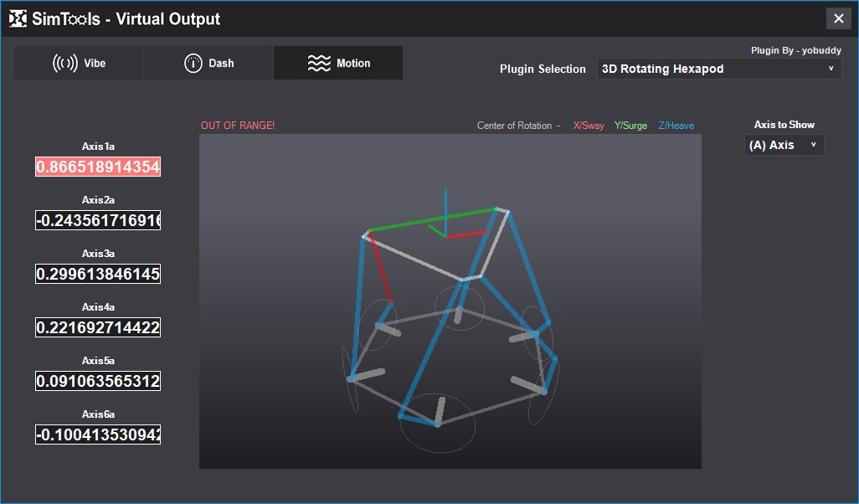Click the SimTools logo icon
Image resolution: width=859 pixels, height=504 pixels.
click(18, 18)
